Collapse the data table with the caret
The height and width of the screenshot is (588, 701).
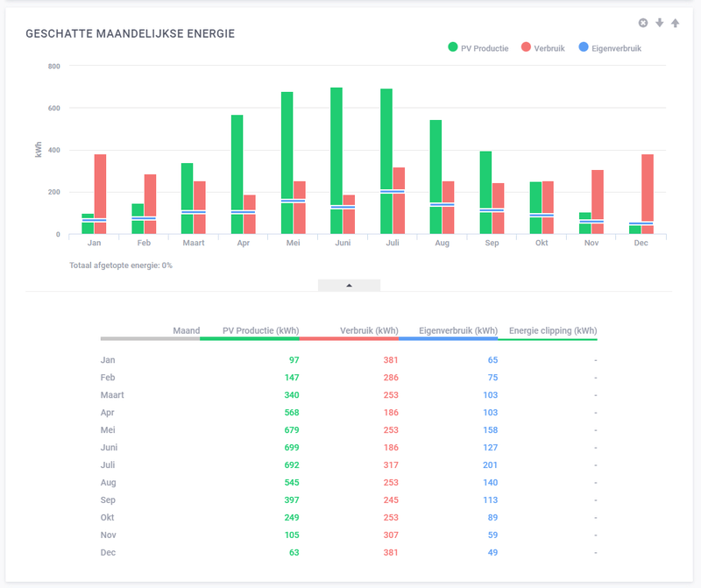click(x=349, y=285)
